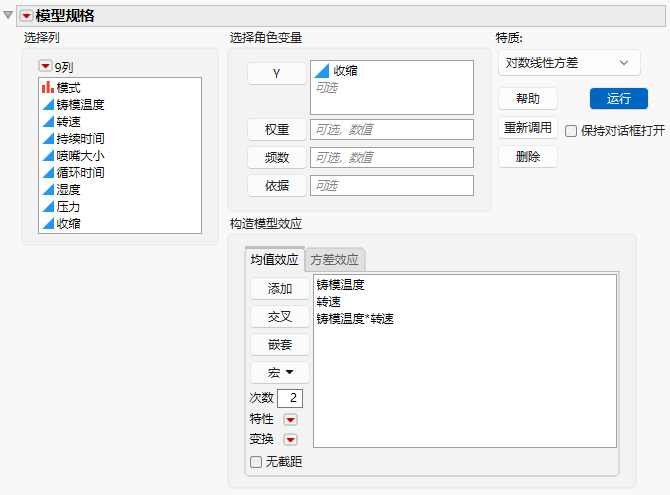Viewport: 670px width, 495px height.
Task: Click the continuous icon beside 转速
Action: click(48, 122)
